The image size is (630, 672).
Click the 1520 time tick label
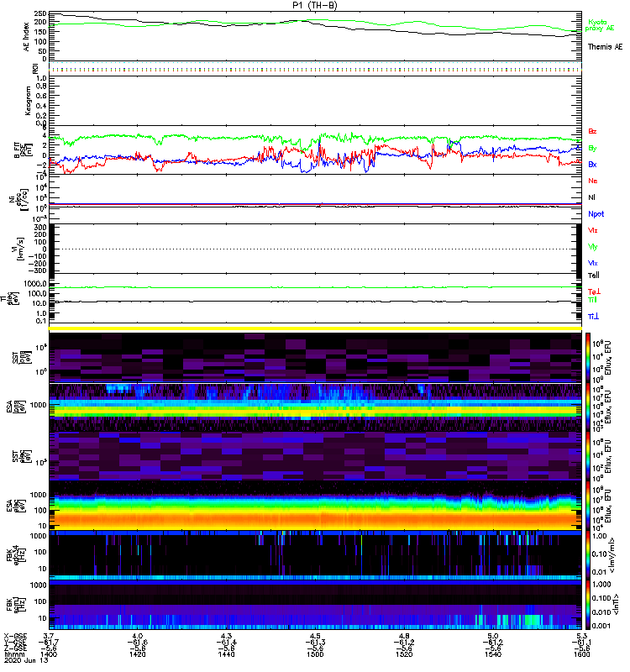tap(404, 654)
